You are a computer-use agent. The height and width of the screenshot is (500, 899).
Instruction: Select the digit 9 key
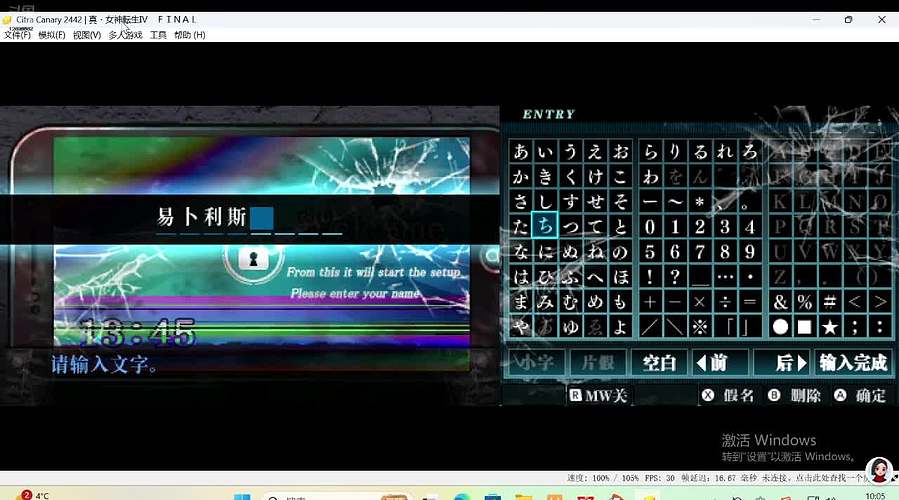[750, 252]
